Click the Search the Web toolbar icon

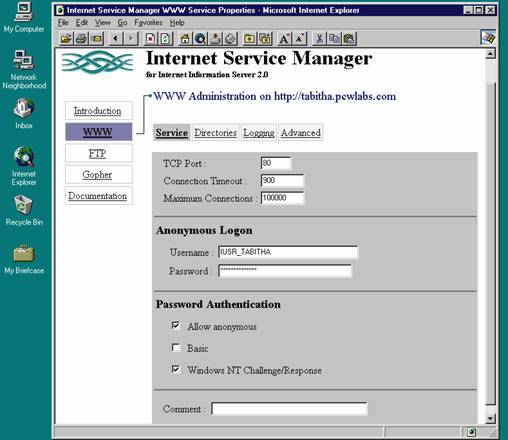(x=200, y=39)
